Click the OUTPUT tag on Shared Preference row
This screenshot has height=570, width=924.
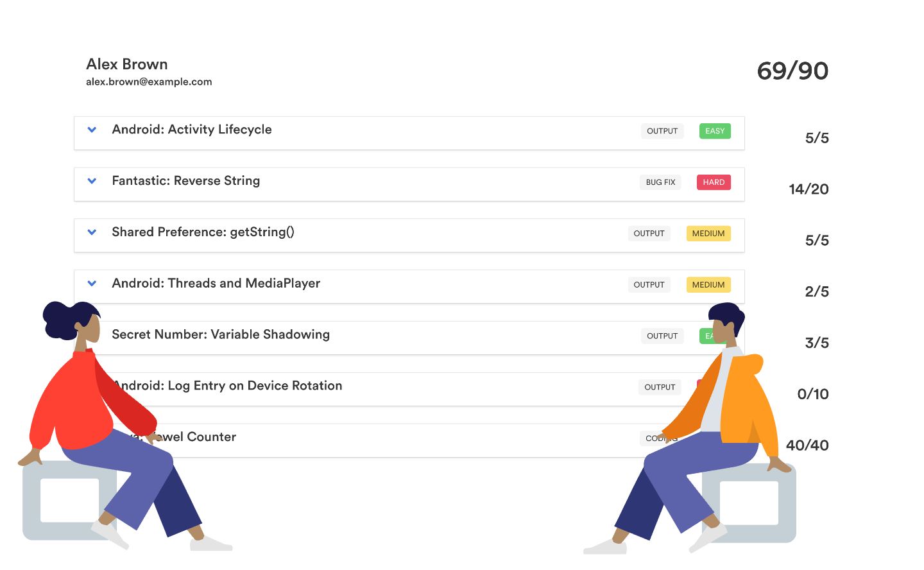point(649,234)
